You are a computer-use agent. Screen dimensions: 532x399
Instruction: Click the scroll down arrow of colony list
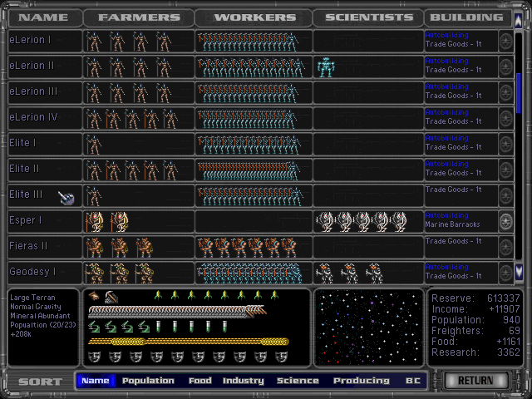pyautogui.click(x=519, y=272)
